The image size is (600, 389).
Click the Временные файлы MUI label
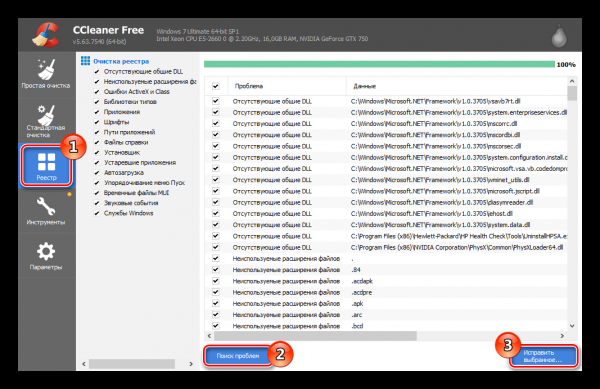[136, 193]
